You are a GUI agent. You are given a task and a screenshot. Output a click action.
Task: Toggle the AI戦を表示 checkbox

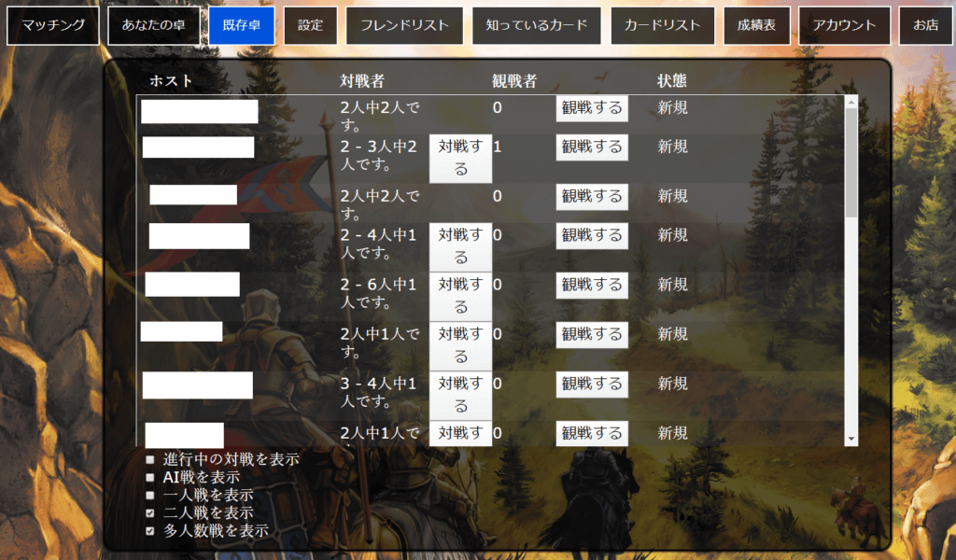pyautogui.click(x=150, y=478)
